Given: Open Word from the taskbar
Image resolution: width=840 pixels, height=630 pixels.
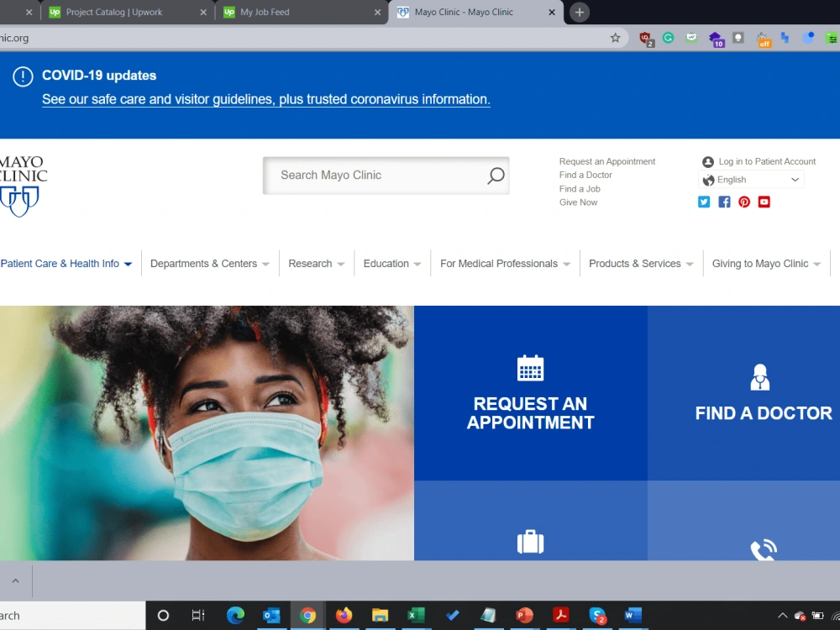Looking at the screenshot, I should coord(633,615).
